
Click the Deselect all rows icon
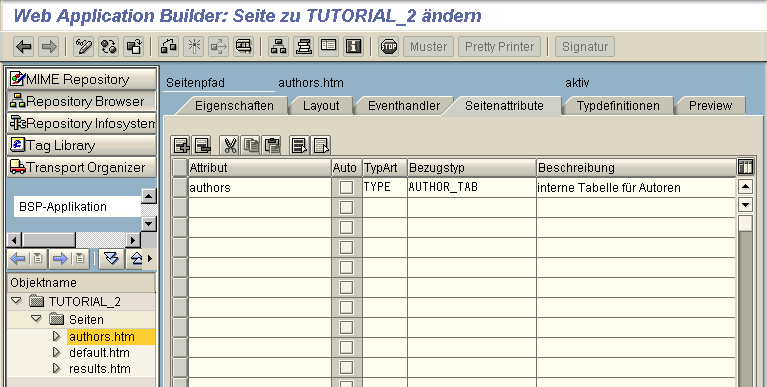click(321, 145)
